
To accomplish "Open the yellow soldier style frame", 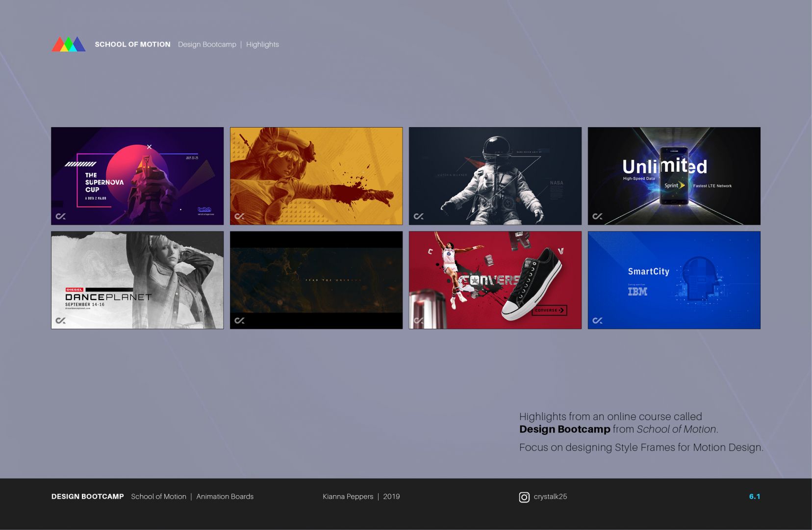I will [316, 176].
